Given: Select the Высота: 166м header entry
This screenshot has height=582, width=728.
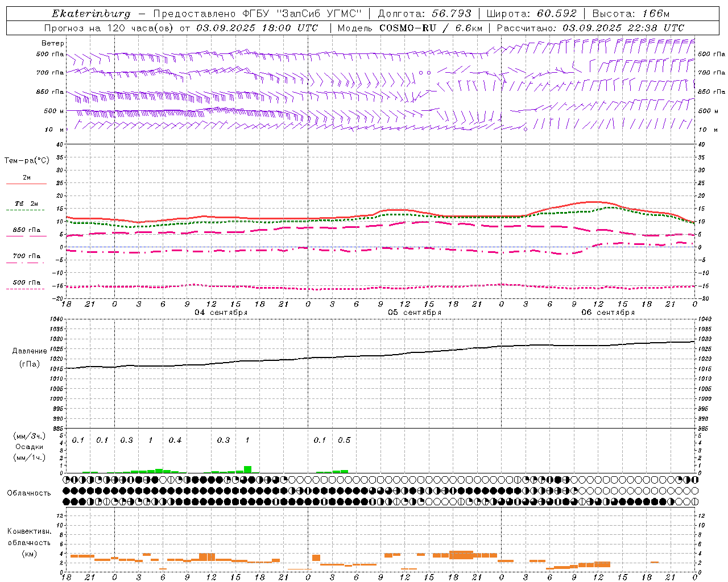Looking at the screenshot, I should coord(631,14).
